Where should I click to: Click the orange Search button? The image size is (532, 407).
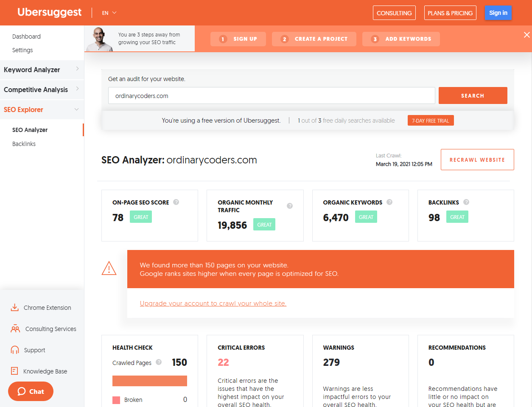point(473,95)
